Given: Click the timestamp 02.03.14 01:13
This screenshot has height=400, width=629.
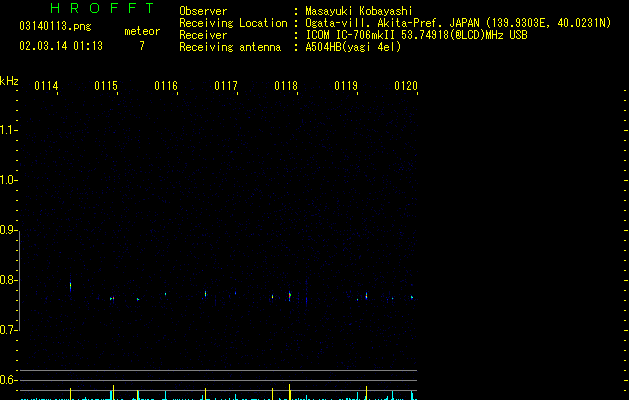Looking at the screenshot, I should click(x=61, y=46).
